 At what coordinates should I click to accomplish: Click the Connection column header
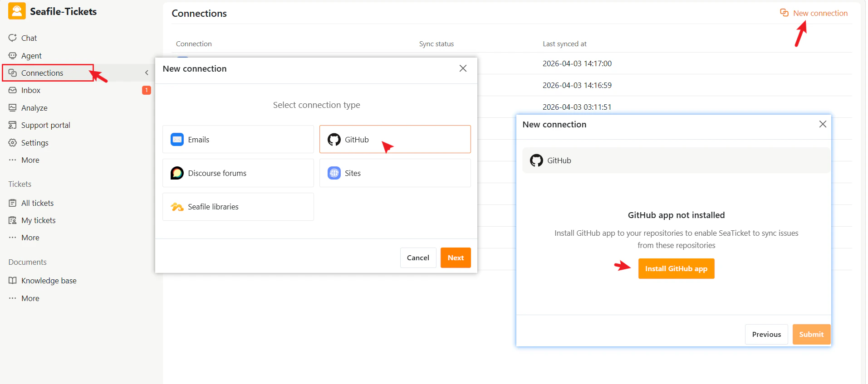pyautogui.click(x=194, y=44)
